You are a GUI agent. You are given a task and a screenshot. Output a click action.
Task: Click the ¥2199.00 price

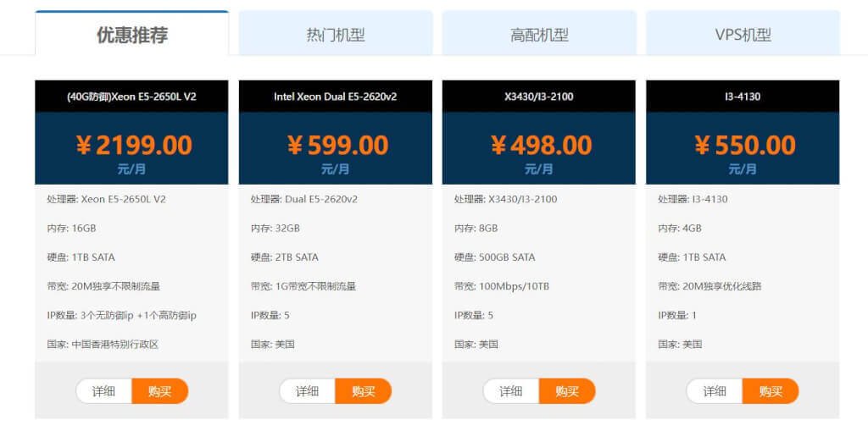[134, 146]
